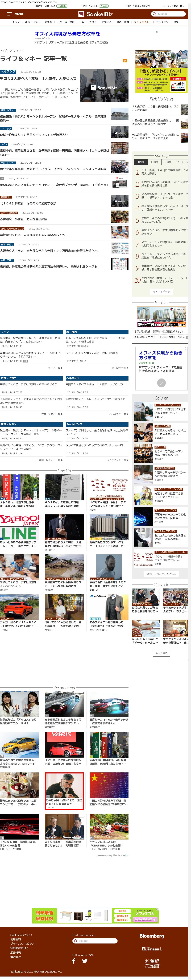Click the 連載・コラムをもっと見る button
Image resolution: width=191 pixels, height=980 pixels.
click(x=161, y=574)
